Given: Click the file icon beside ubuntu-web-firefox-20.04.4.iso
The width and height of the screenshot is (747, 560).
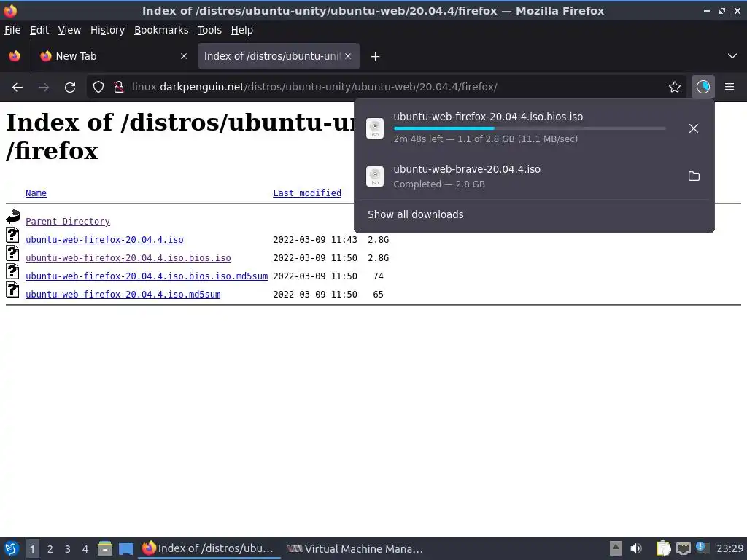Looking at the screenshot, I should pyautogui.click(x=12, y=235).
